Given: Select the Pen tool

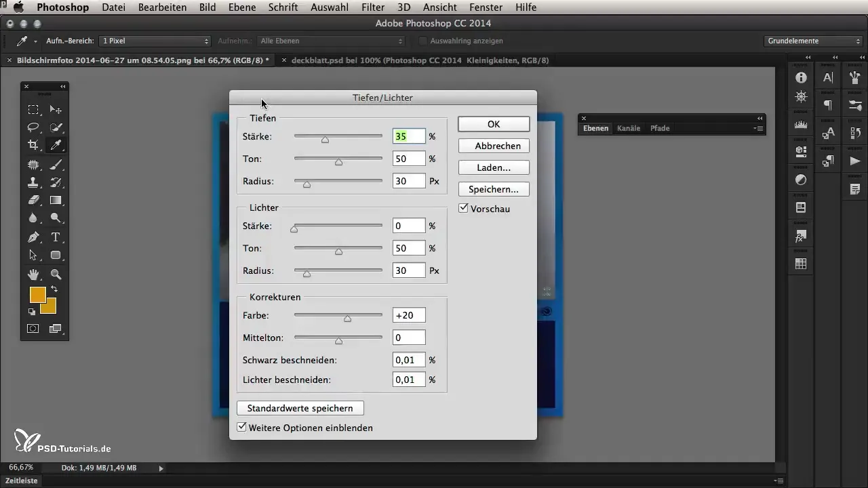Looking at the screenshot, I should [33, 237].
